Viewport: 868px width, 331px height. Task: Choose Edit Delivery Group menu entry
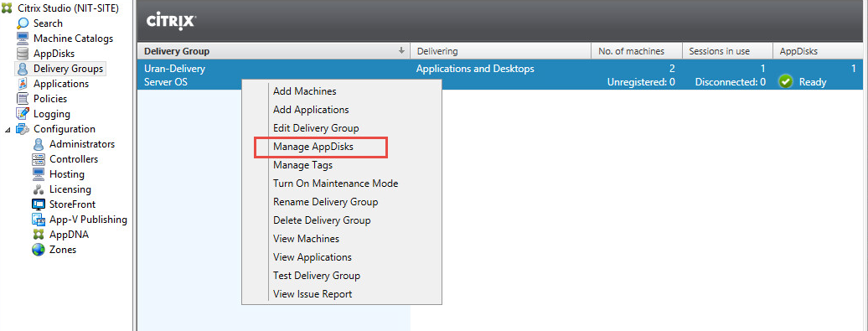pos(316,128)
